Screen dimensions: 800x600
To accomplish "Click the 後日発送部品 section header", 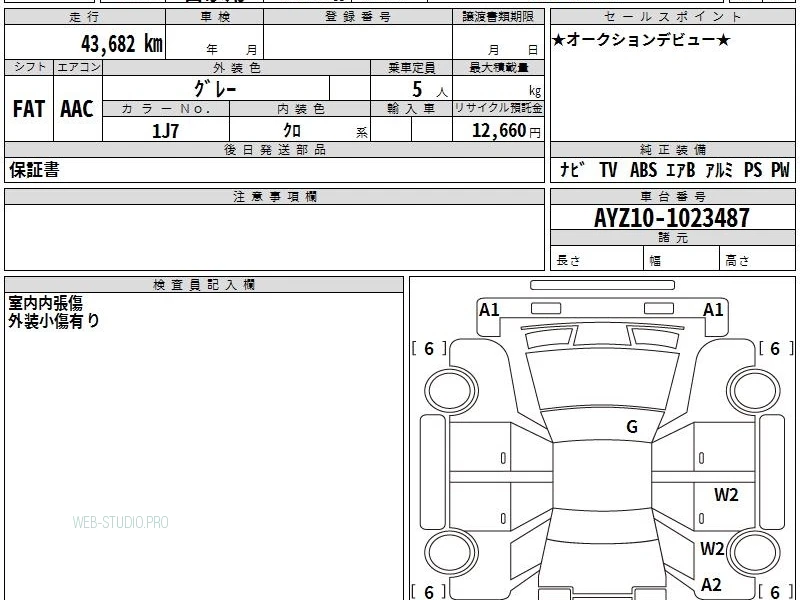I will [274, 149].
